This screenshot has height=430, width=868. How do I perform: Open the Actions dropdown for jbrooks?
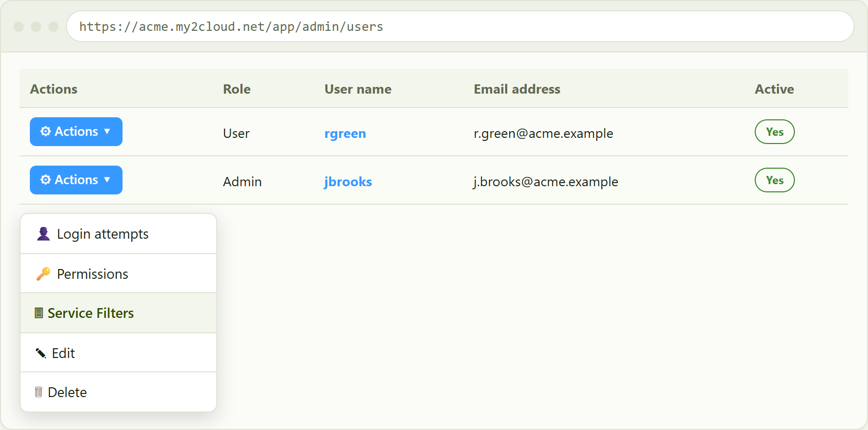coord(76,180)
